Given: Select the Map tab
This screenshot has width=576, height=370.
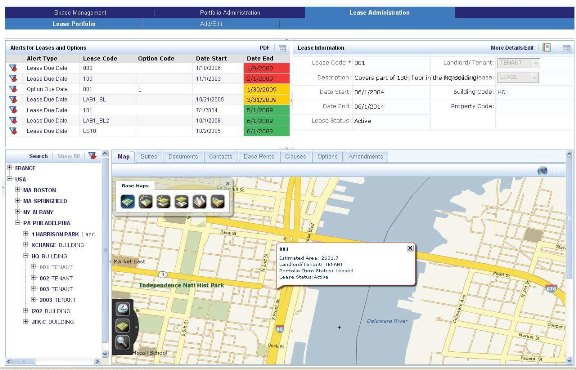Looking at the screenshot, I should pos(123,157).
